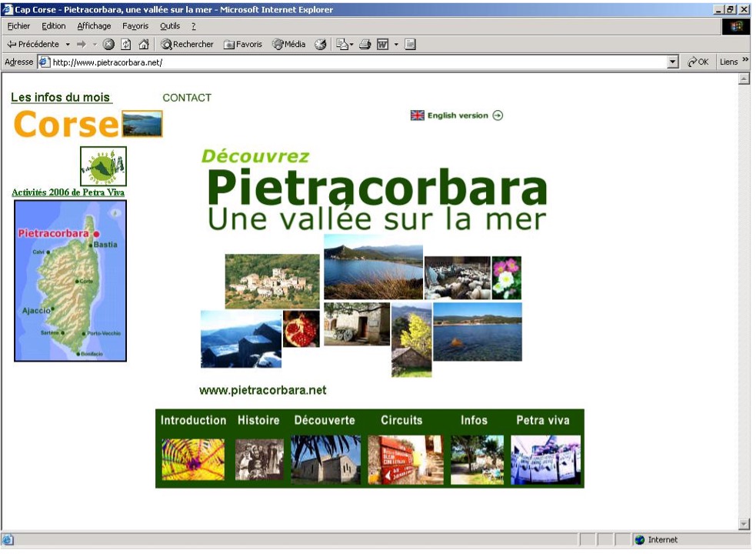Open the Favoris panel
This screenshot has width=756, height=554.
[243, 45]
